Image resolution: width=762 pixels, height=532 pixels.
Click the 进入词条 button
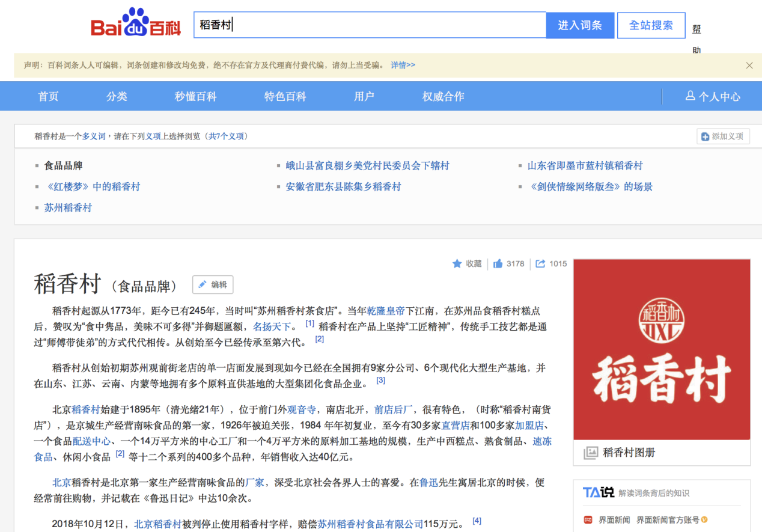coord(580,25)
